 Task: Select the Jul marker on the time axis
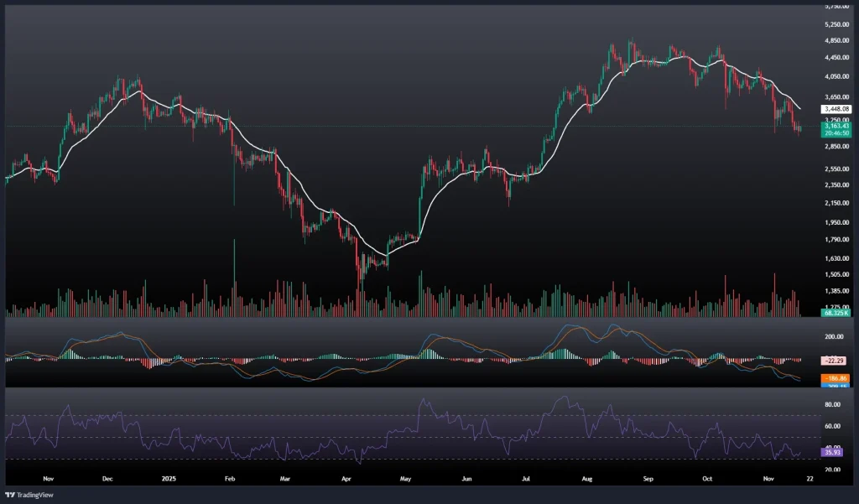pos(526,477)
